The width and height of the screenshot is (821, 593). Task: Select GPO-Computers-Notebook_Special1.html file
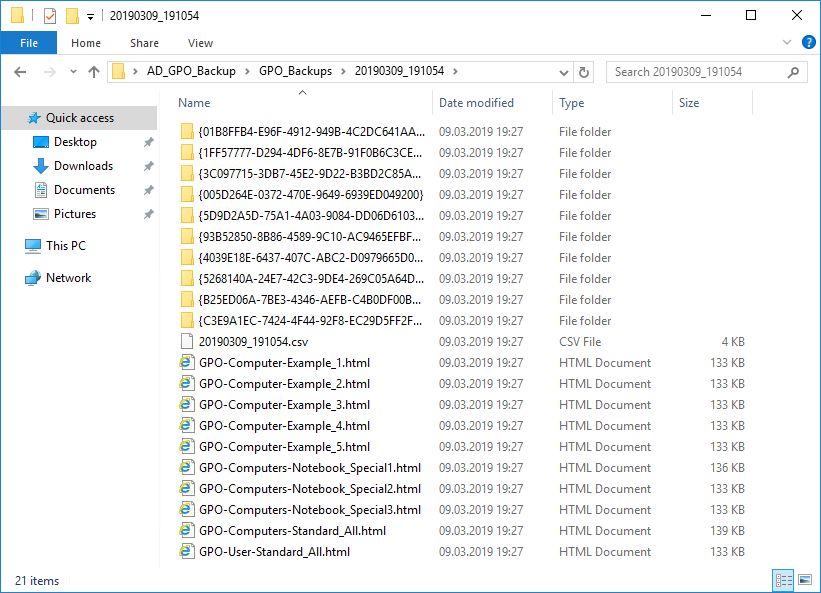310,467
